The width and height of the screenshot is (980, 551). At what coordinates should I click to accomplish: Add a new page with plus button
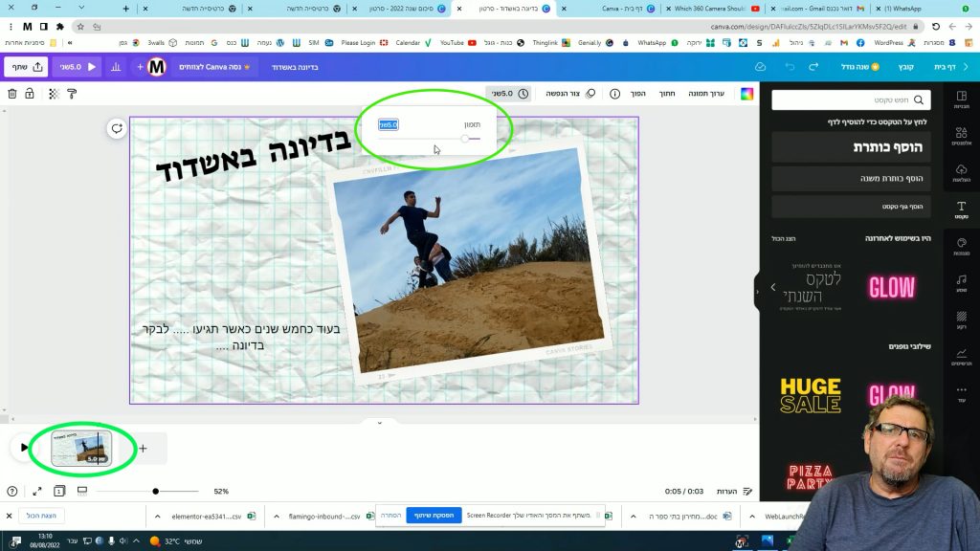pos(144,448)
